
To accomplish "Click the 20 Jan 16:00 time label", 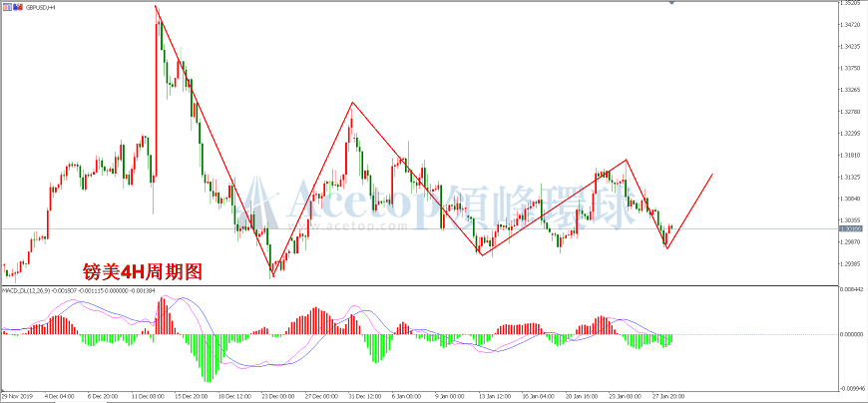I will (582, 397).
